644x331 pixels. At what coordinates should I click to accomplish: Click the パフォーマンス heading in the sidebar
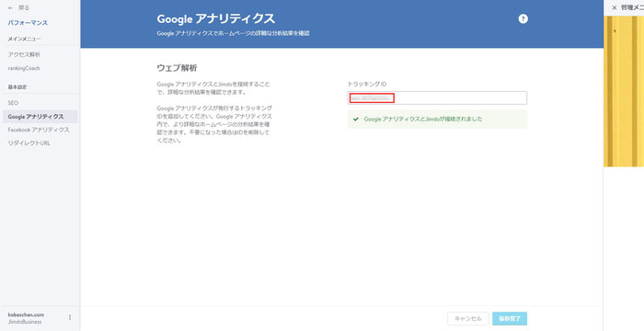pyautogui.click(x=28, y=23)
